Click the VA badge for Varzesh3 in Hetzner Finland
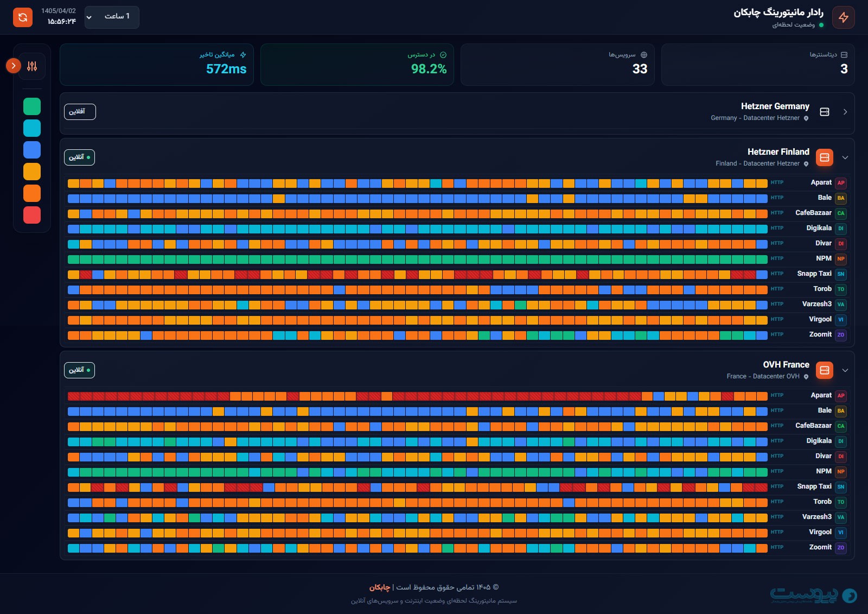 click(841, 305)
